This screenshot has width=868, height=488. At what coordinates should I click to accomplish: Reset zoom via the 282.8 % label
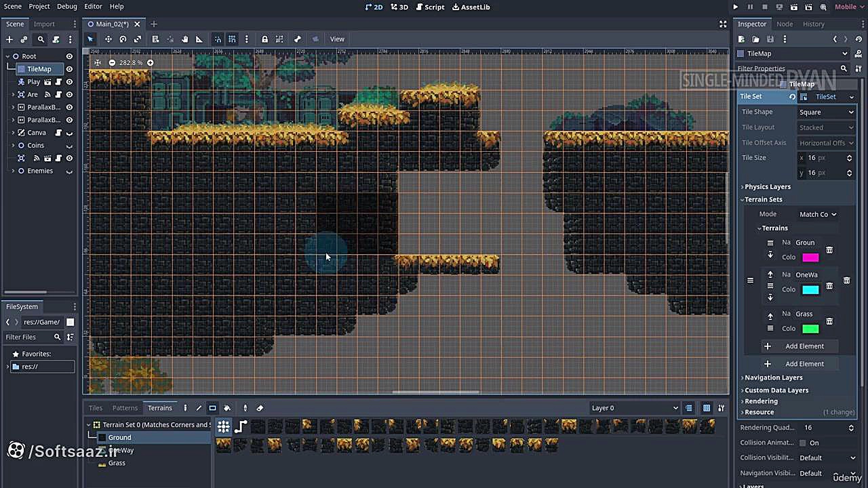coord(131,62)
